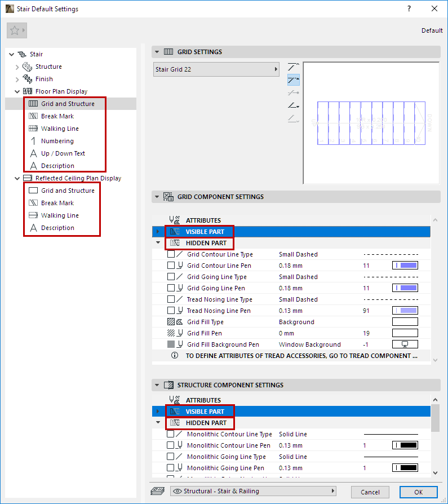This screenshot has width=448, height=504.
Task: Select the Up / Down Text tree item
Action: click(63, 153)
